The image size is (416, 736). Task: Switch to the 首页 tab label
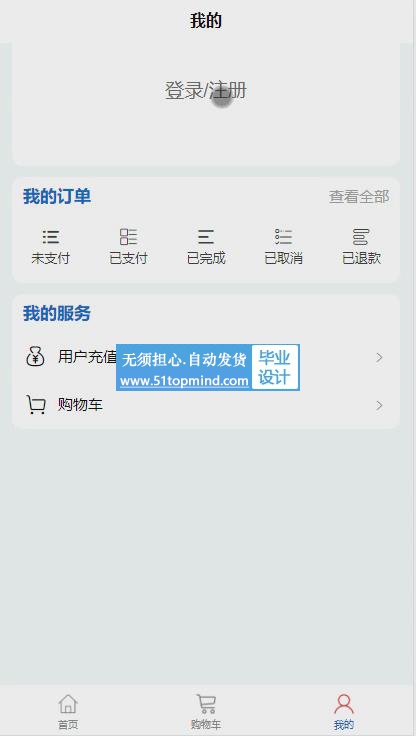(x=68, y=724)
